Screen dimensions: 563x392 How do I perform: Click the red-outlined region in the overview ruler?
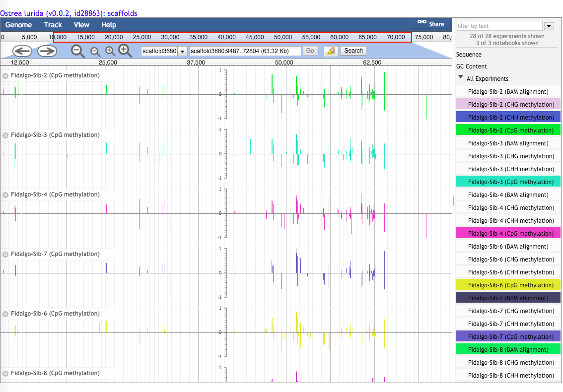(232, 37)
